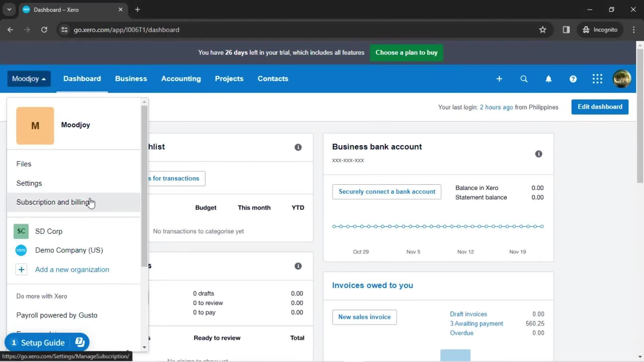Click Choose a plan to buy
Screen dimensions: 644x362
406,53
